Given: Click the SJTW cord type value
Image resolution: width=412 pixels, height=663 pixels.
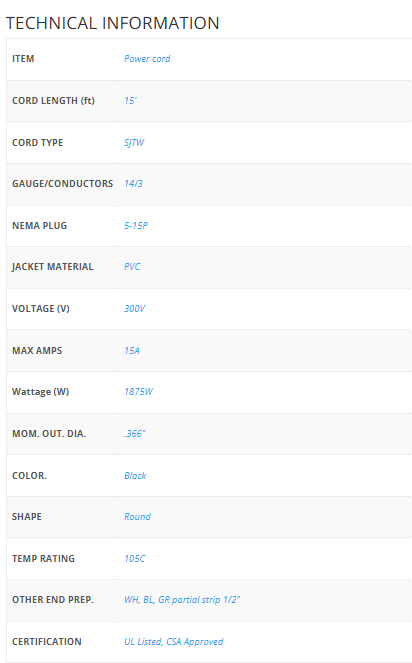Looking at the screenshot, I should click(x=134, y=142).
